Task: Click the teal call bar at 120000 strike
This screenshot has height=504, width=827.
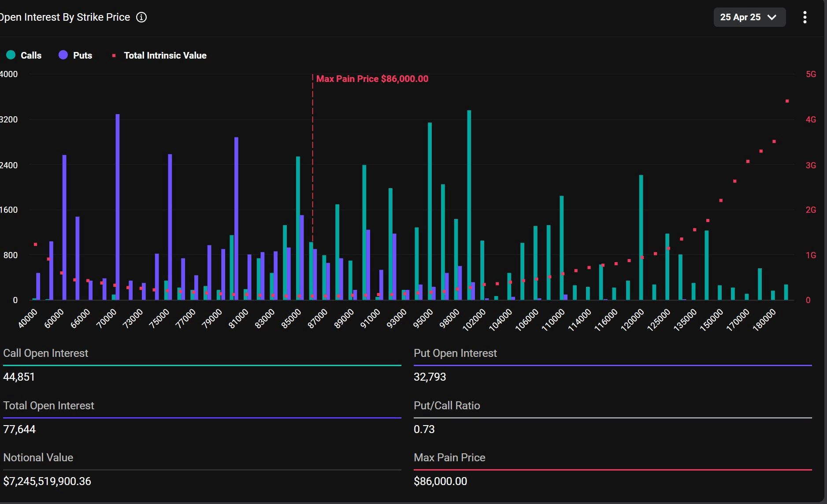Action: (641, 238)
